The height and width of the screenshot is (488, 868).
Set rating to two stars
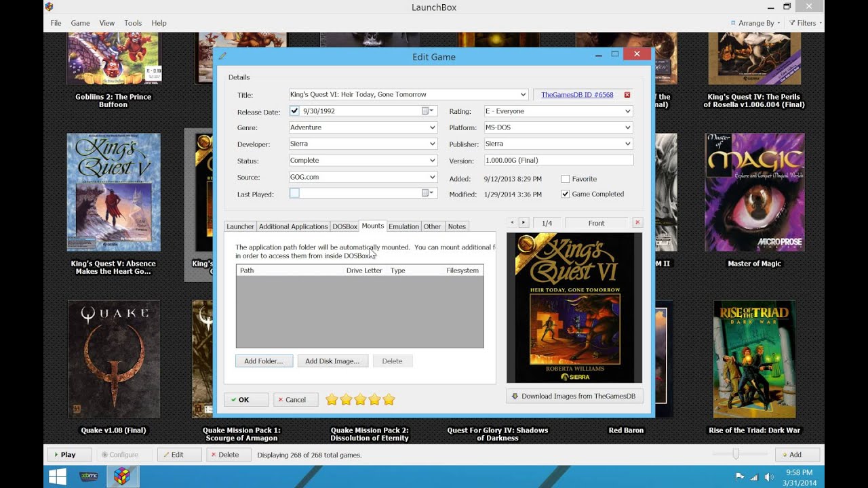(x=346, y=400)
